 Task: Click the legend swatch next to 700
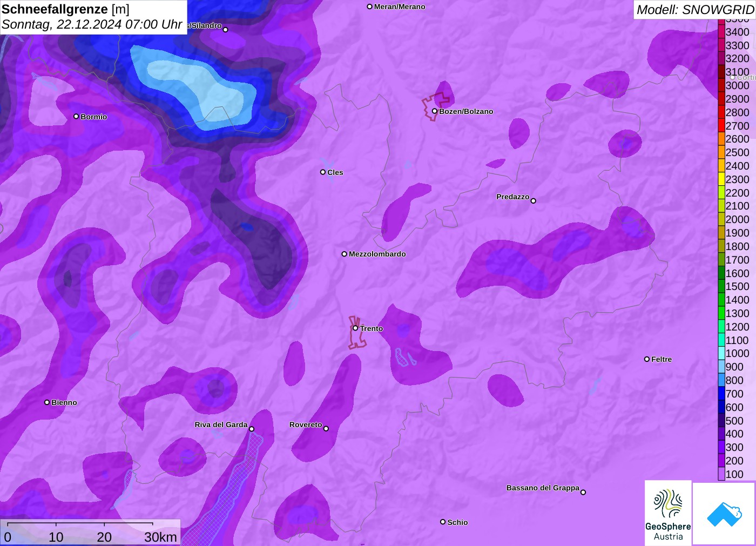[721, 394]
